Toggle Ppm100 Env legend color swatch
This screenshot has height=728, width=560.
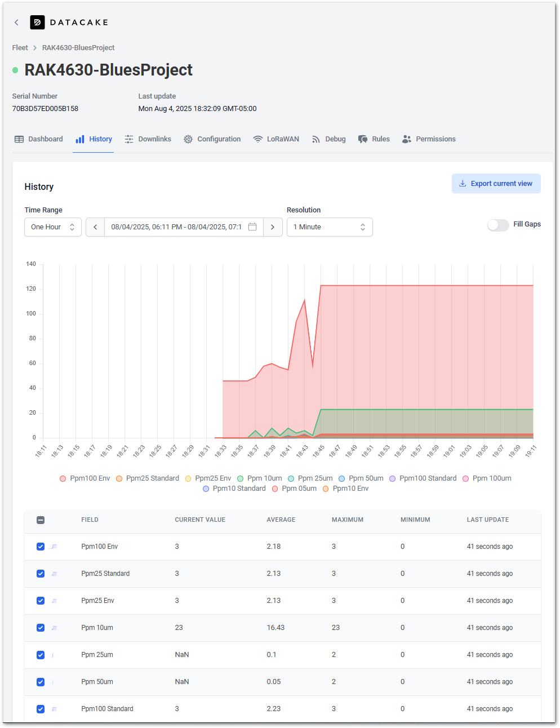[x=63, y=478]
